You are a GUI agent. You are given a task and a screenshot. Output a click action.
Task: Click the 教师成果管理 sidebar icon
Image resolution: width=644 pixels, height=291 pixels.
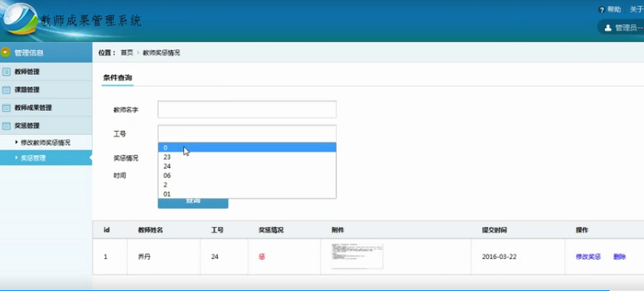[6, 108]
